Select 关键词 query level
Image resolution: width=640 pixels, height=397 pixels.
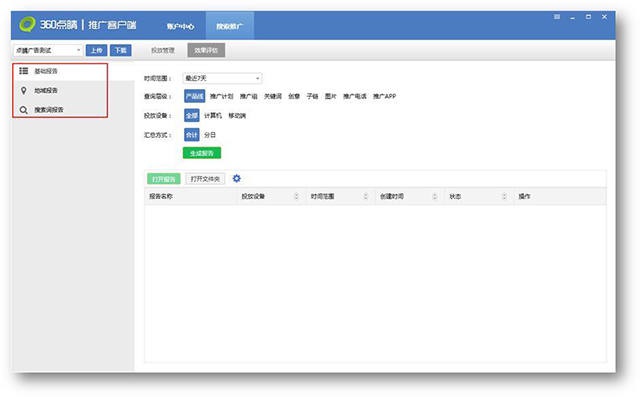(x=273, y=96)
